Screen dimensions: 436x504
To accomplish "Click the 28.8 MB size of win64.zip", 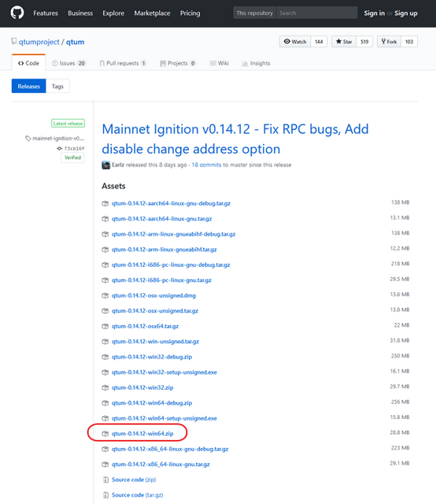I will click(400, 432).
